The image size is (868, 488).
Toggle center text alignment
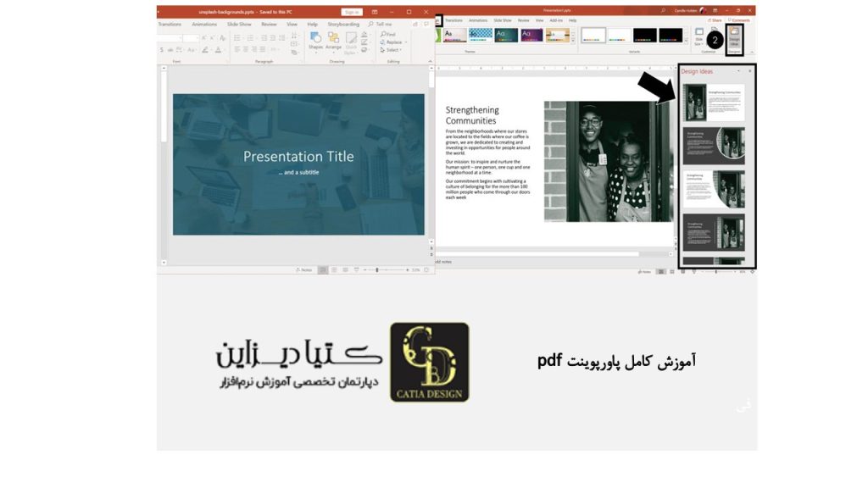click(246, 48)
